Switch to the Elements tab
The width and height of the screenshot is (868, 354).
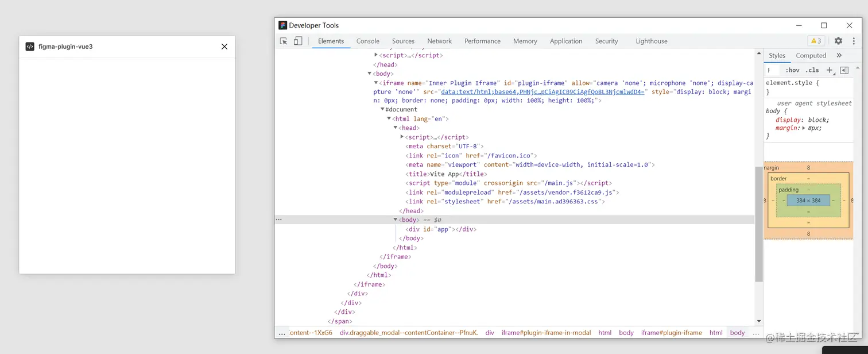tap(331, 41)
